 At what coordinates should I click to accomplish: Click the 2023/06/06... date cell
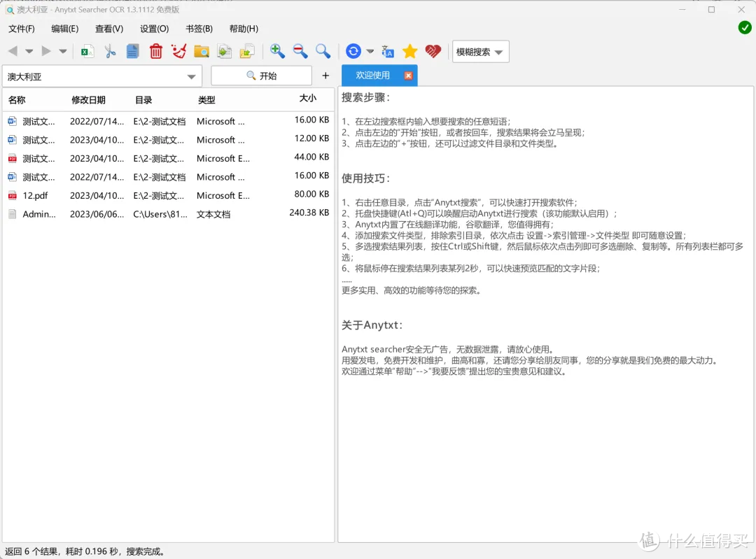(x=97, y=215)
